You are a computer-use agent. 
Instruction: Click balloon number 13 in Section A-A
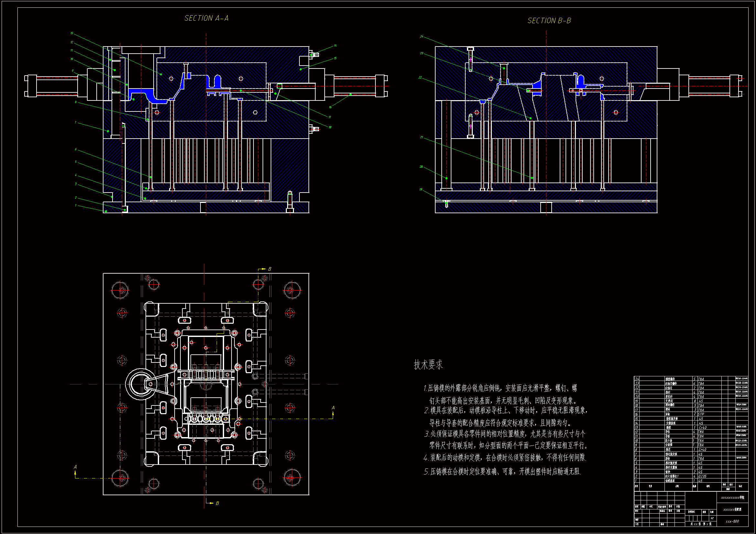pos(72,33)
